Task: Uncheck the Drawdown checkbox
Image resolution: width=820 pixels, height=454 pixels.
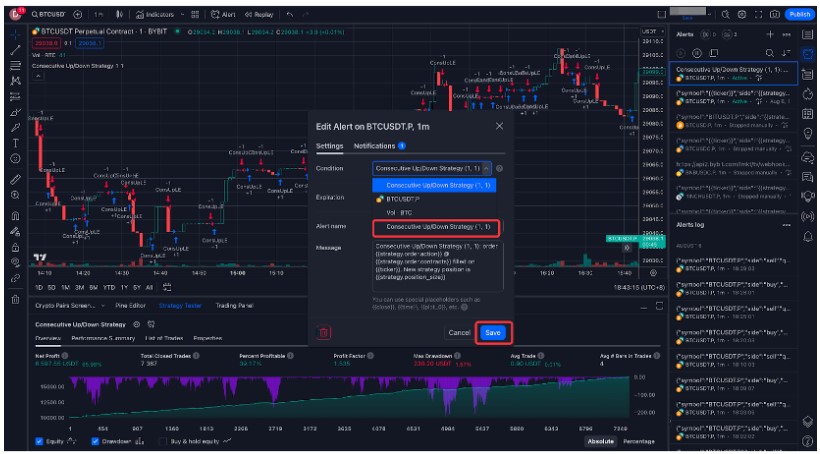Action: click(x=95, y=441)
